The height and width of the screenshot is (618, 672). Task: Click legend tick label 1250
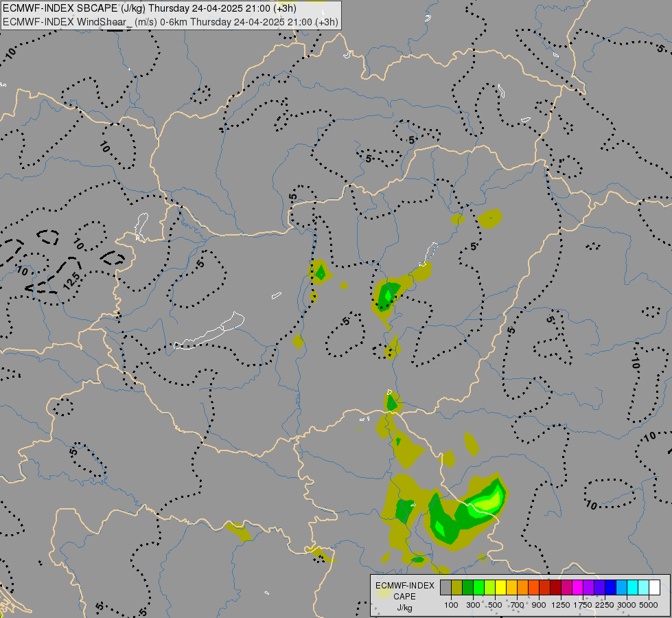coord(561,605)
